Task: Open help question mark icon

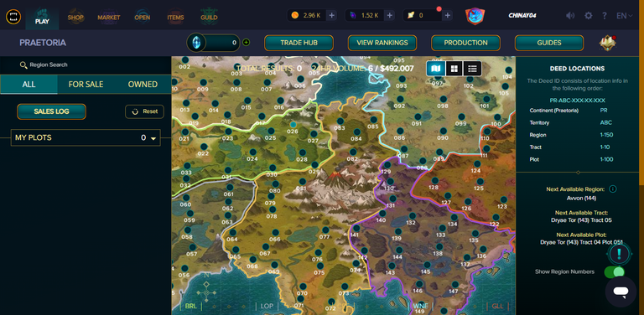Action: click(605, 16)
